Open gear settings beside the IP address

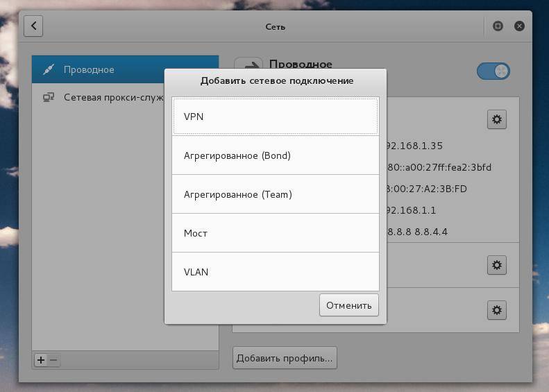point(497,119)
